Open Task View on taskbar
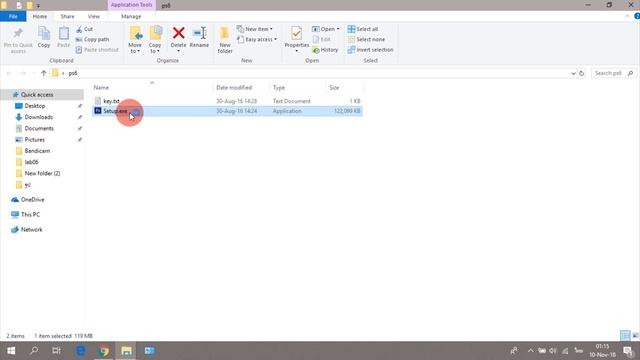This screenshot has height=360, width=640. tap(56, 351)
